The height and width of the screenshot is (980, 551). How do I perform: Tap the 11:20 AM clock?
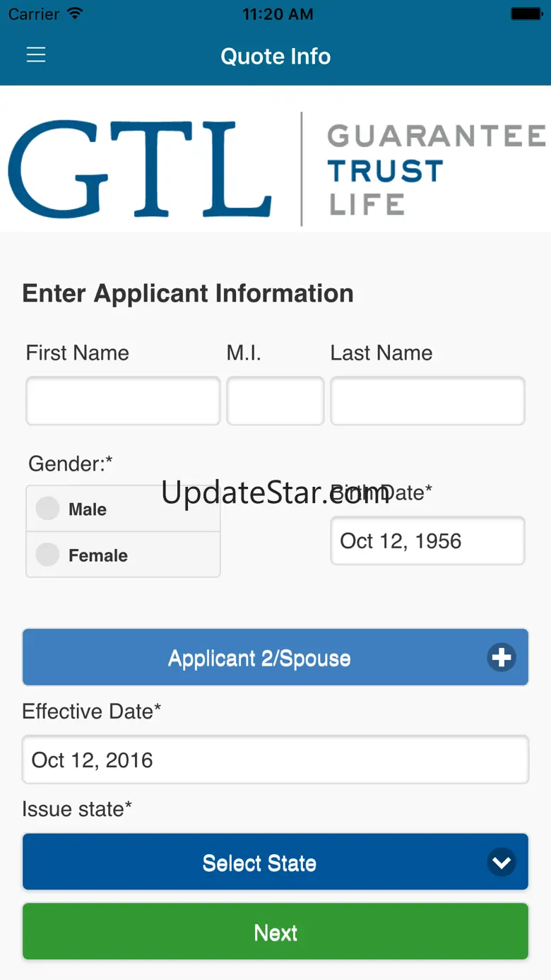coord(278,14)
